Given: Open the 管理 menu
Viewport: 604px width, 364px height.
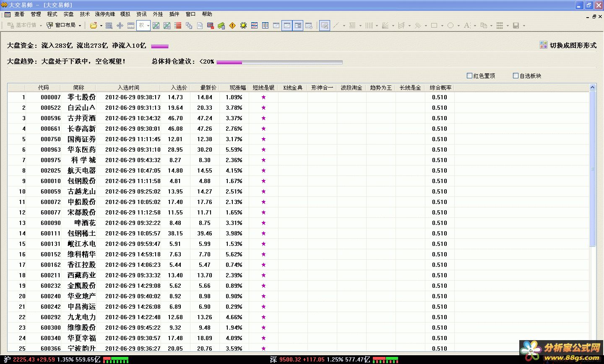Looking at the screenshot, I should [x=36, y=14].
